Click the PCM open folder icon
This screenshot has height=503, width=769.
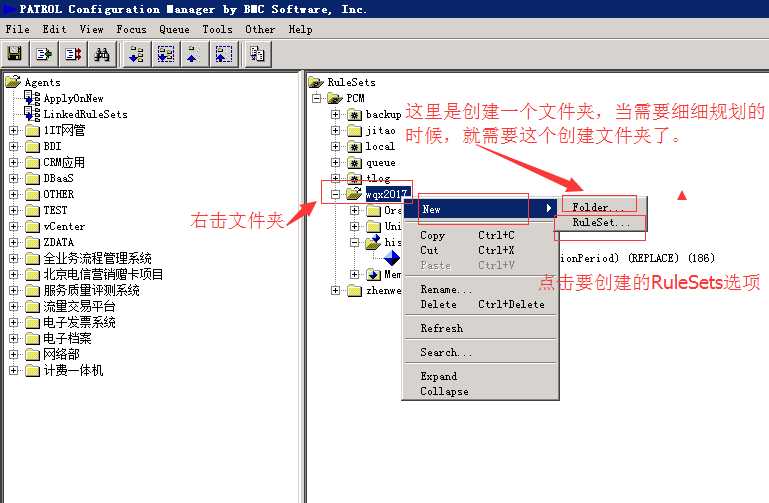click(335, 99)
